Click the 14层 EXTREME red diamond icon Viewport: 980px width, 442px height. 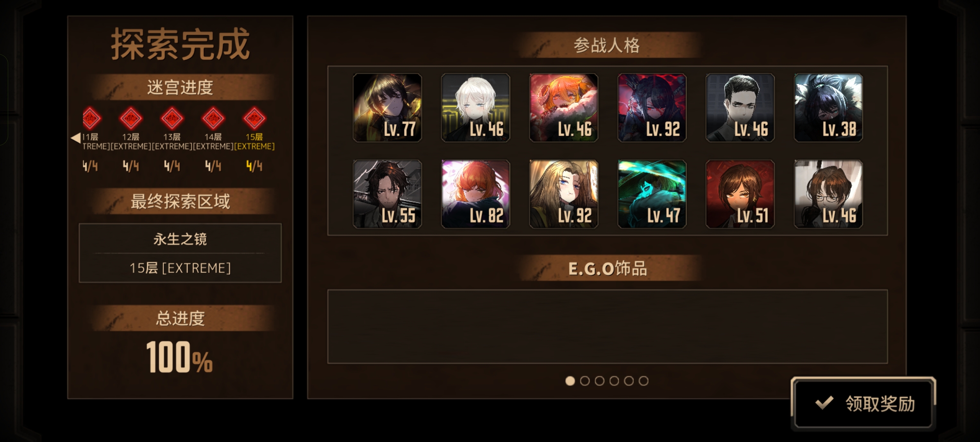[213, 119]
